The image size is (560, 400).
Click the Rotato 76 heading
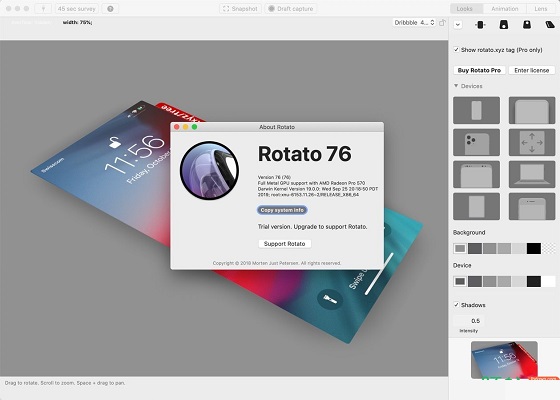(305, 154)
